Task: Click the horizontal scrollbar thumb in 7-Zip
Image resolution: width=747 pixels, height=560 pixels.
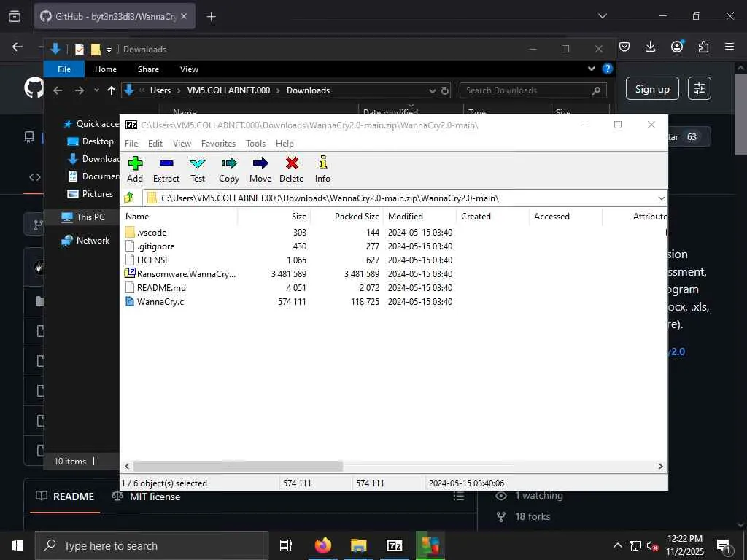Action: [x=238, y=466]
